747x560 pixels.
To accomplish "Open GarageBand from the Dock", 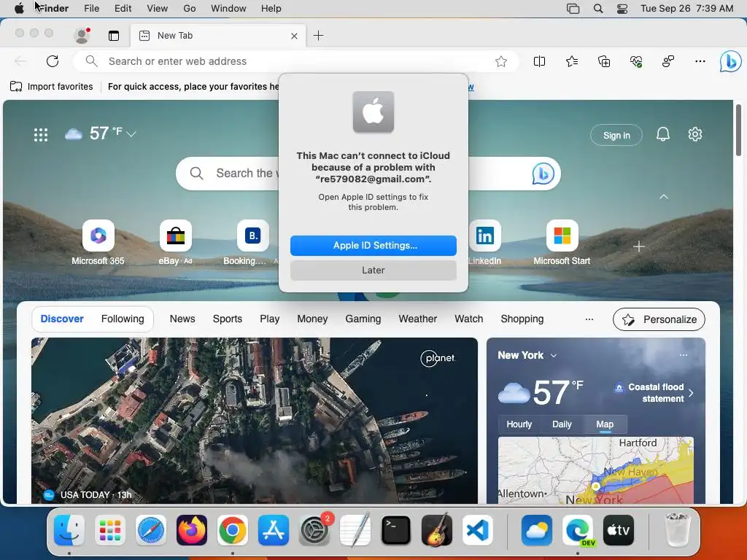I will coord(436,530).
